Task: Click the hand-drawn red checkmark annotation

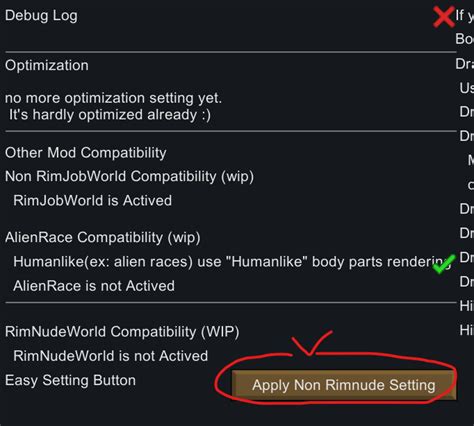Action: coord(311,343)
